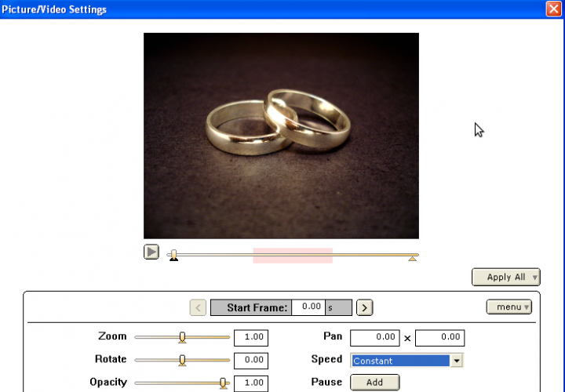Focus the Zoom value field
This screenshot has height=392, width=565.
(x=251, y=338)
